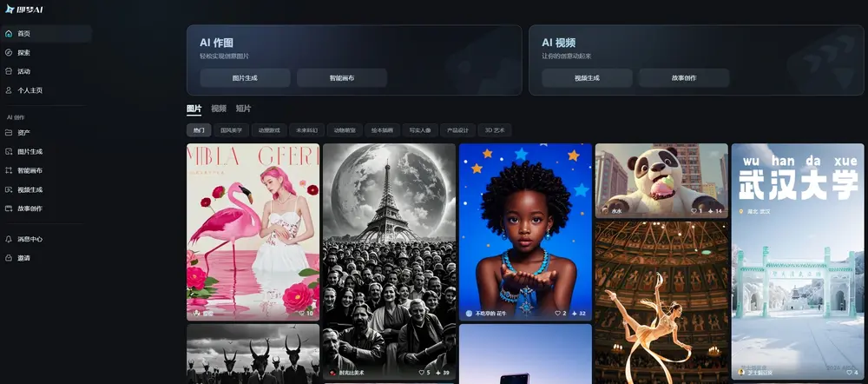Open the 武汉大学 image thumbnail

[797, 262]
